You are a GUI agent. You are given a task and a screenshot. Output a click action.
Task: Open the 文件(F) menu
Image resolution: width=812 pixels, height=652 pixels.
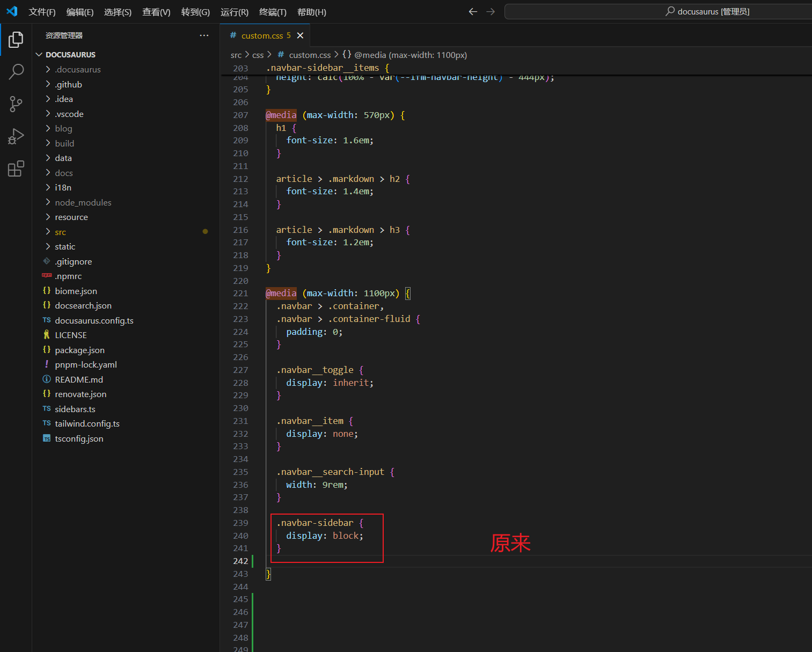pos(42,12)
